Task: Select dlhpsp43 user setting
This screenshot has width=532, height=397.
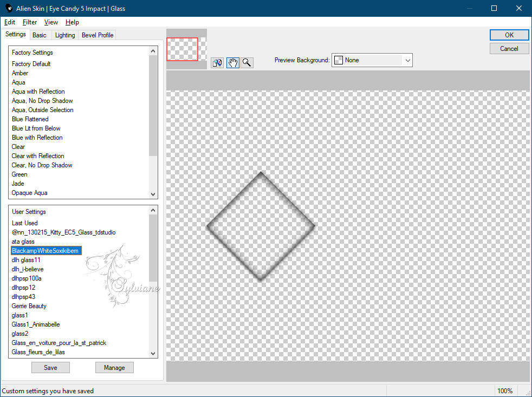Action: tap(23, 296)
